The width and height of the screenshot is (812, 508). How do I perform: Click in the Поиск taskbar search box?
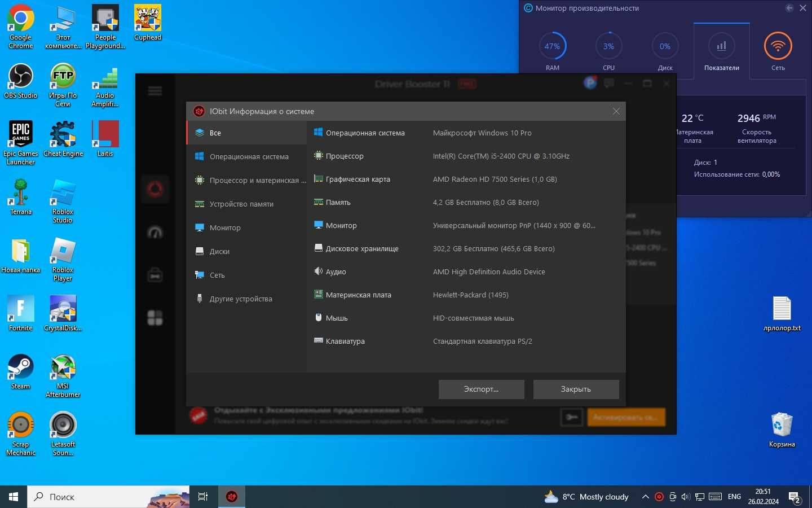click(108, 497)
